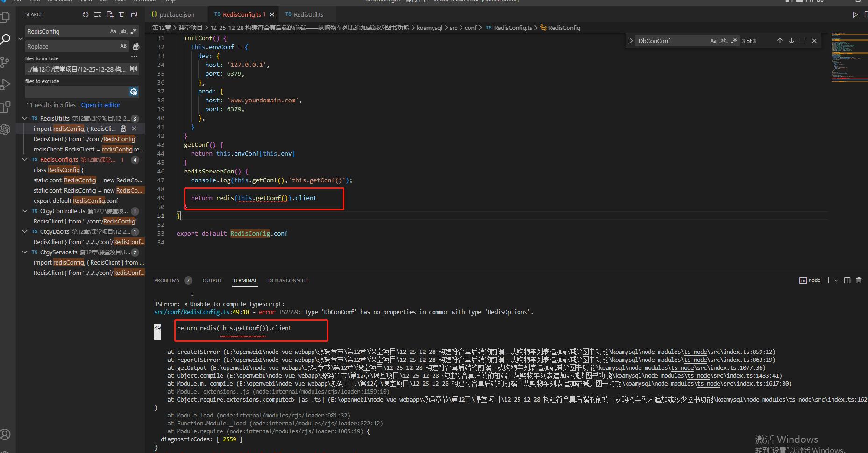Image resolution: width=868 pixels, height=453 pixels.
Task: Click the 'conf' breadcrumb folder
Action: (470, 28)
